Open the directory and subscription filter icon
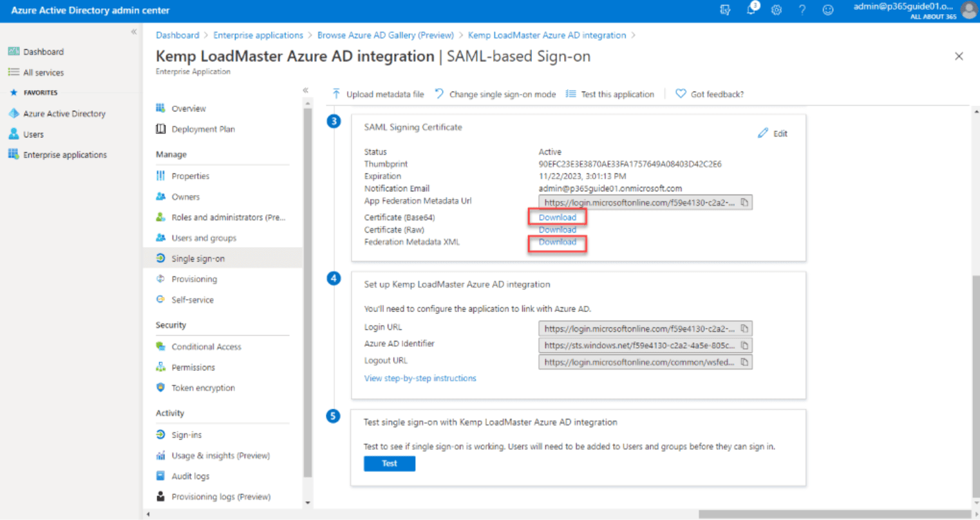 coord(725,10)
